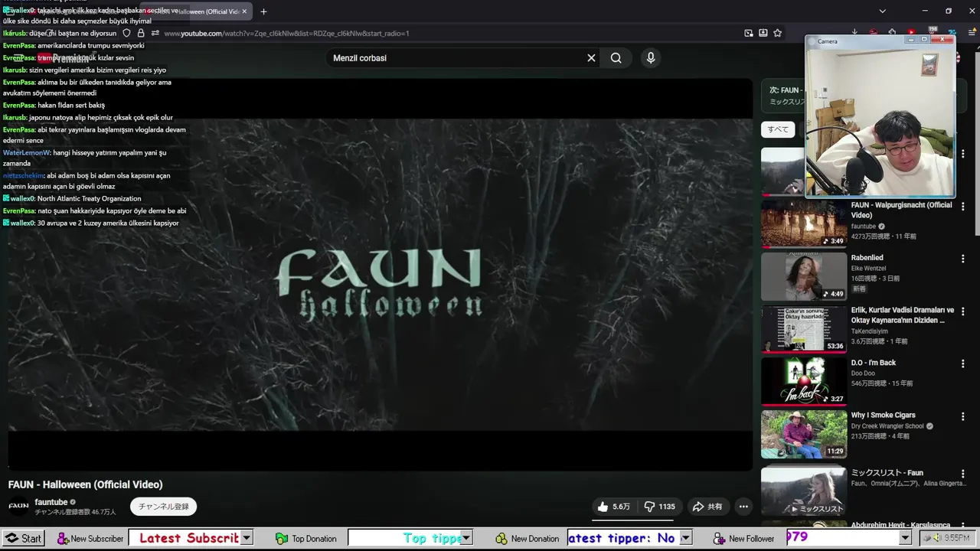Click tracking protection shield icon
This screenshot has width=980, height=551.
[x=127, y=33]
